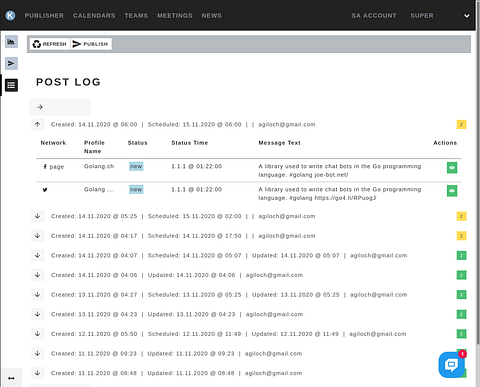480x387 pixels.
Task: Expand the entry created 14.11.2020 @ 05:25
Action: (38, 216)
